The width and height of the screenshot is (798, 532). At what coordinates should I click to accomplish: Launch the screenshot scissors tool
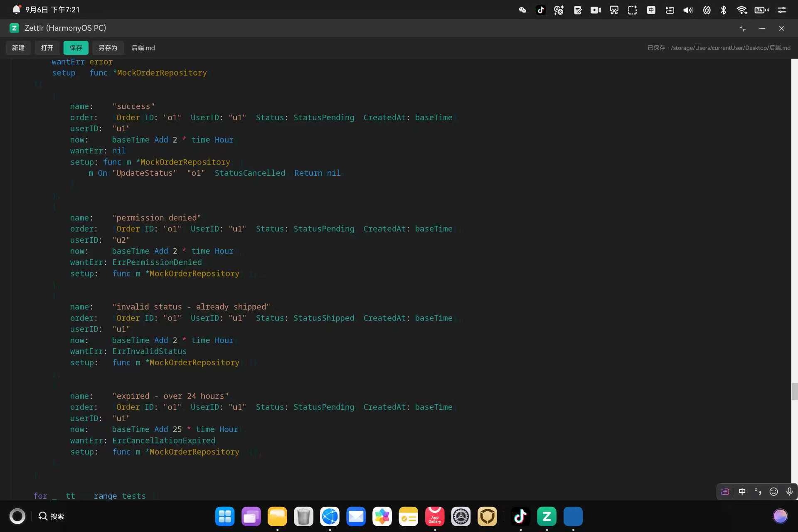614,10
